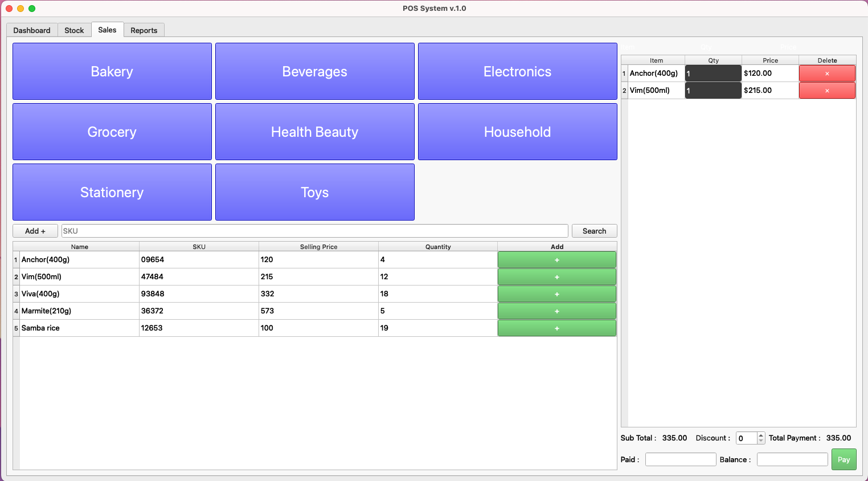Viewport: 868px width, 481px height.
Task: Edit the Qty field for Vim(500ml) in cart
Action: click(x=713, y=90)
